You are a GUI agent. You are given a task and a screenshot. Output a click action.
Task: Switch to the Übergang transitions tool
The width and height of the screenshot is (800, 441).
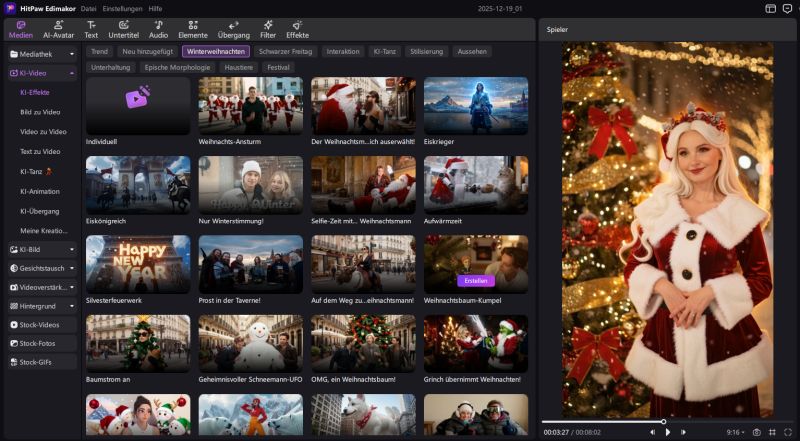coord(233,28)
